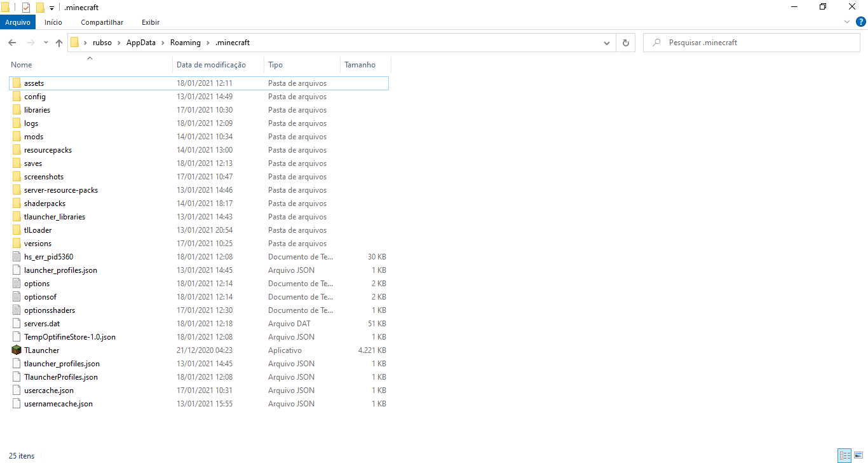Click the folder icon beside mods
Screen dimensions: 868x463
coord(17,137)
